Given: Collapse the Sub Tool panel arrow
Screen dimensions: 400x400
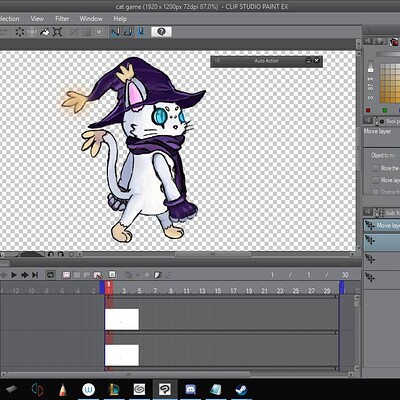Looking at the screenshot, I should [368, 212].
